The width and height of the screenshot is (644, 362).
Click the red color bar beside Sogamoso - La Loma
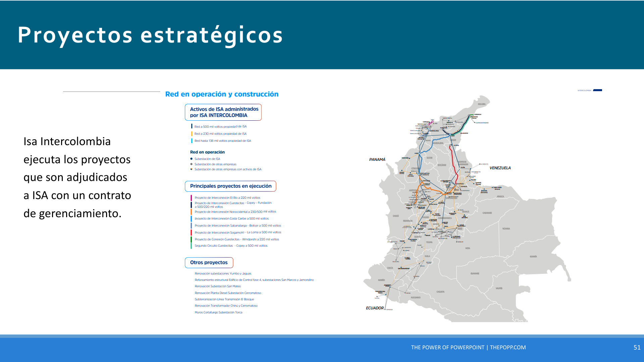(191, 232)
